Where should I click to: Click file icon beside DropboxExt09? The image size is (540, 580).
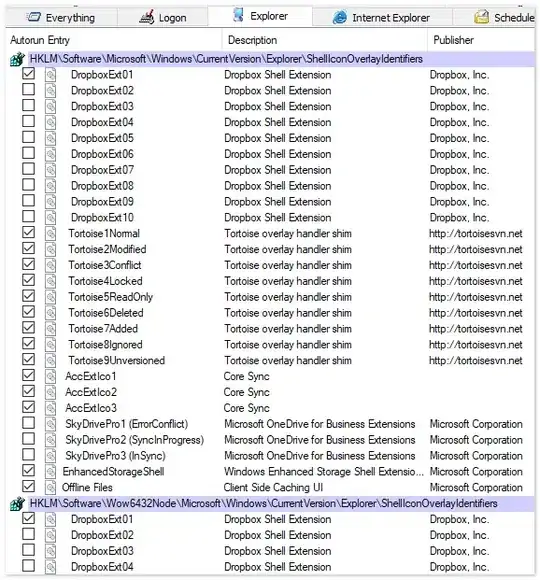(x=51, y=202)
